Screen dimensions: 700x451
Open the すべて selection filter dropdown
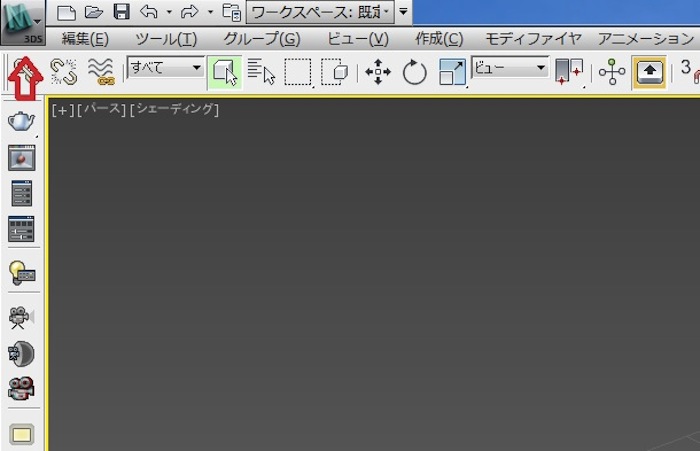pyautogui.click(x=165, y=68)
